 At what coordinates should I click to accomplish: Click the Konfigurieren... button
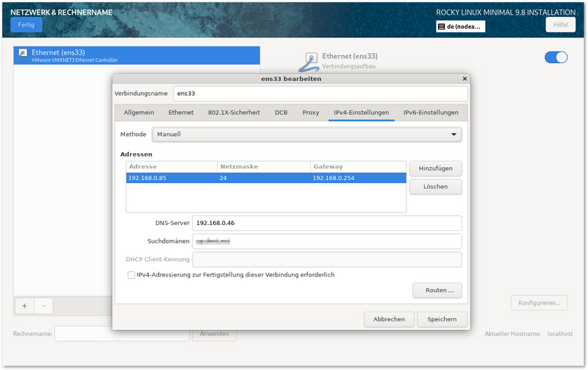tap(539, 303)
